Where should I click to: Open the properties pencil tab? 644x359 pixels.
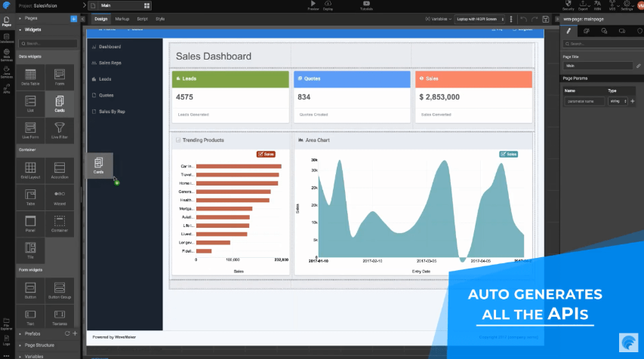pos(569,31)
